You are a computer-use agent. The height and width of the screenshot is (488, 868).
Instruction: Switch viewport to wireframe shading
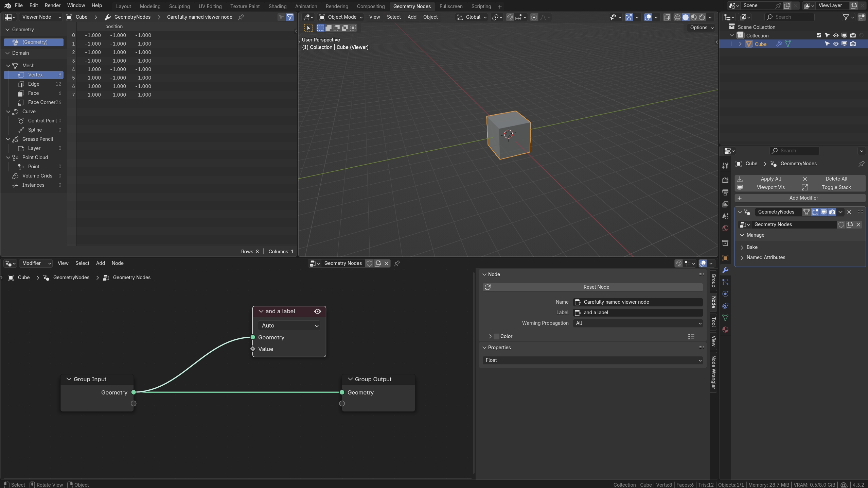coord(677,17)
